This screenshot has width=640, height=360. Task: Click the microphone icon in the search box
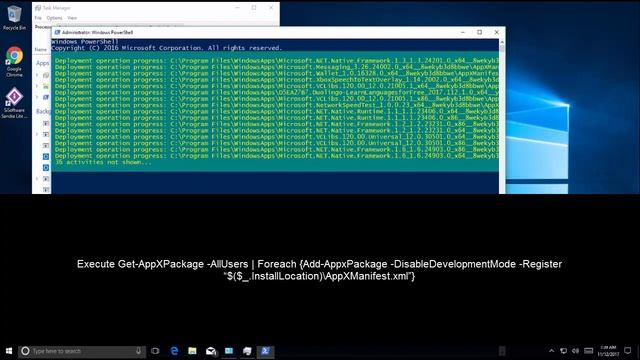pos(138,351)
